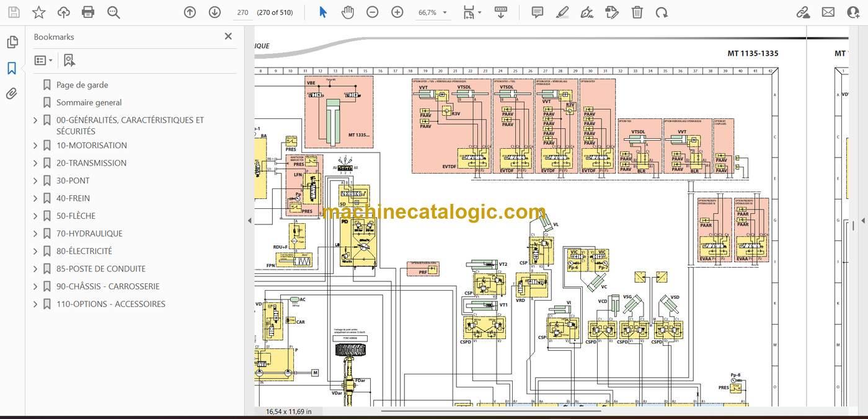The width and height of the screenshot is (868, 419).
Task: Go to previous page with up arrow
Action: [x=190, y=12]
